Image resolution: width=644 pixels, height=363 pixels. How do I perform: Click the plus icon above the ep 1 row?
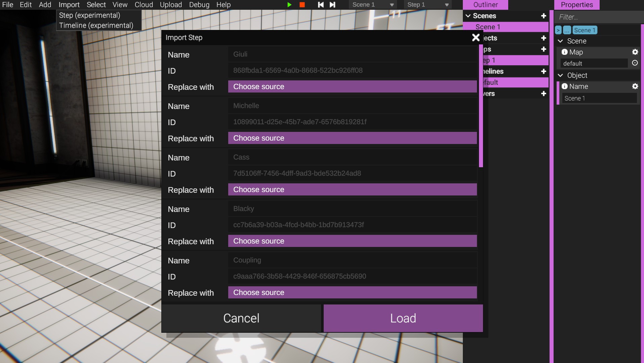point(544,49)
